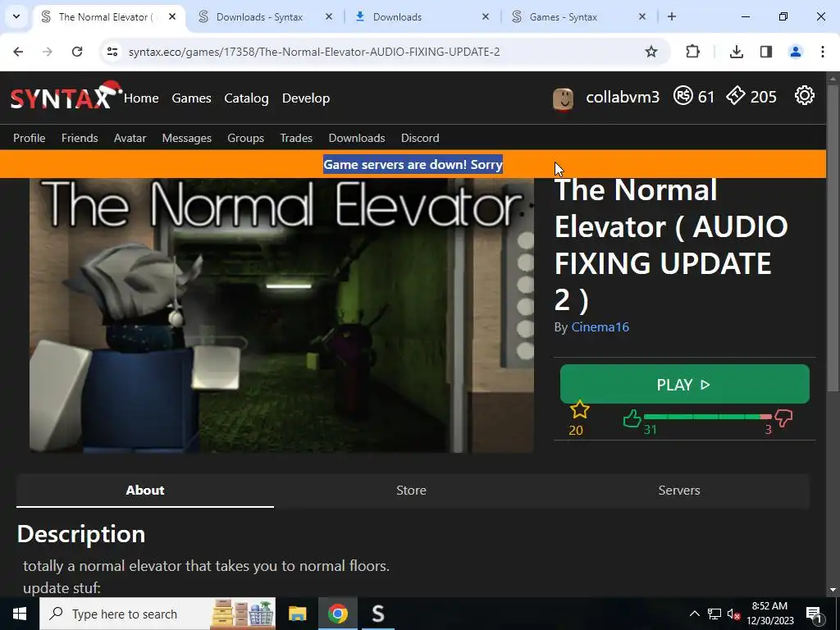Screen dimensions: 840x630
Task: Dislike the game with thumbs down
Action: coord(783,418)
